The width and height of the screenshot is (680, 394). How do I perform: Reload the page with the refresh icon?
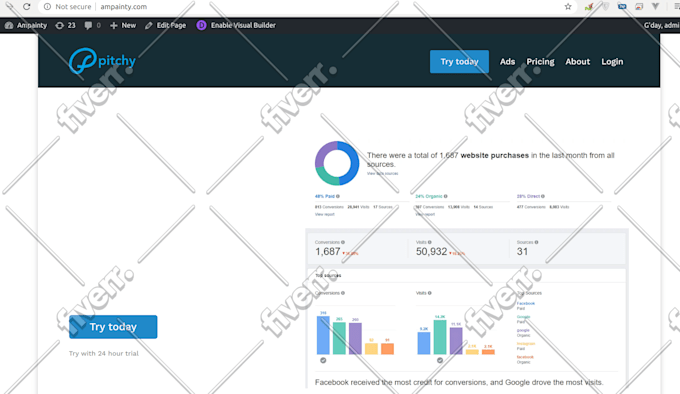coord(26,7)
